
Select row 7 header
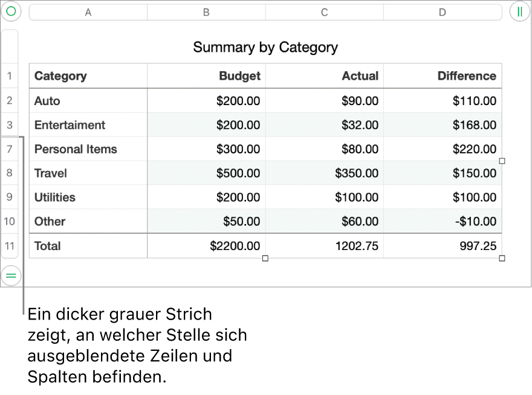(10, 149)
